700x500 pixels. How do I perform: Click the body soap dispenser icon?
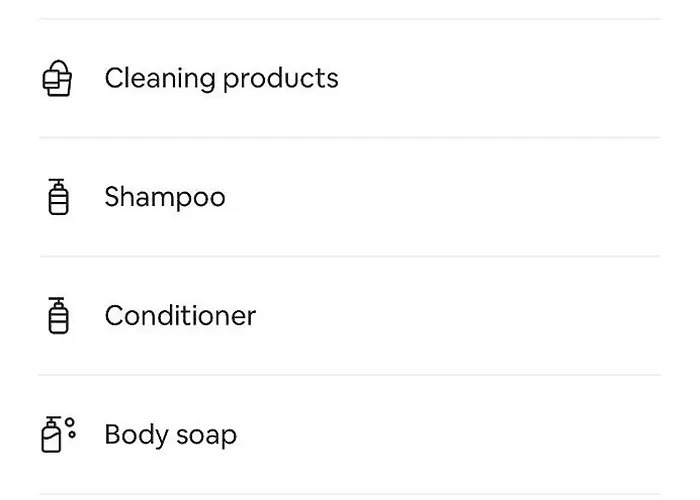[x=52, y=437]
